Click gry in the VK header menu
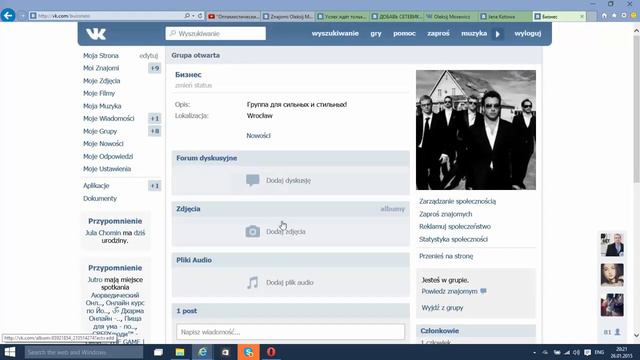 coord(376,33)
